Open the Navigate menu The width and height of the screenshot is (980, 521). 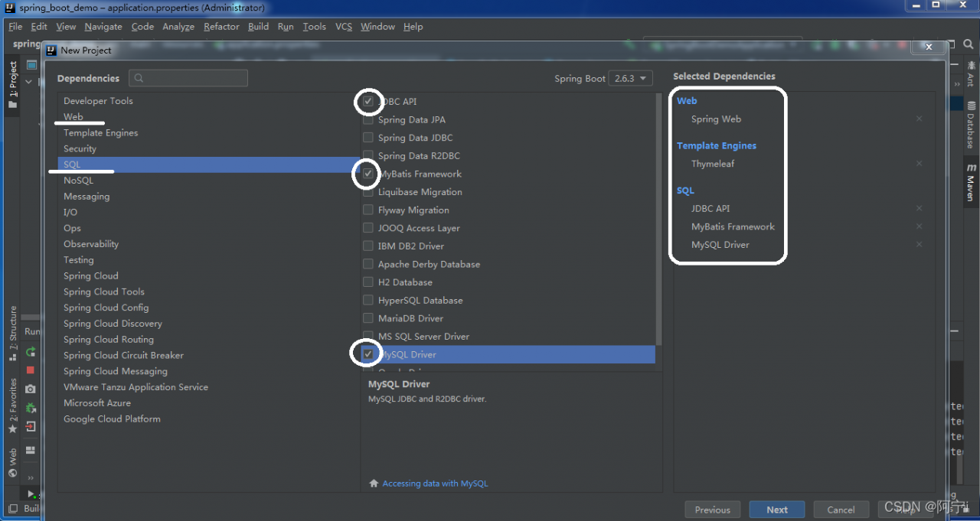pyautogui.click(x=103, y=27)
